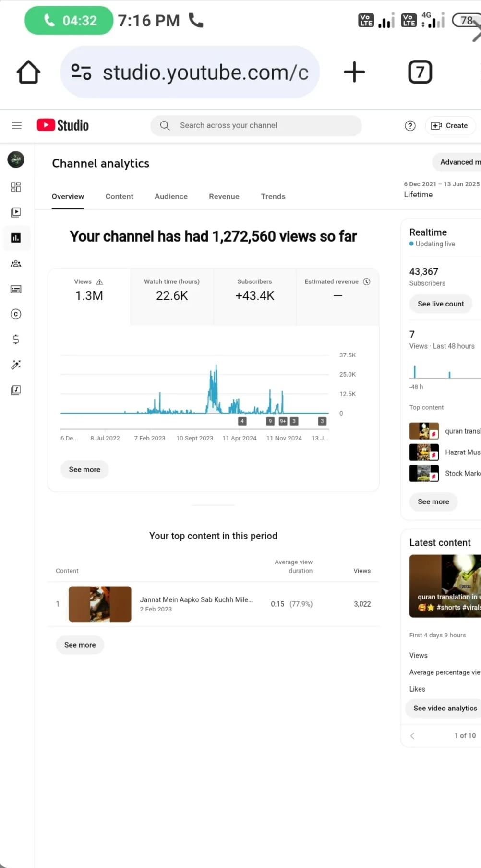Image resolution: width=481 pixels, height=868 pixels.
Task: Click the chart marker labeled 9+
Action: click(x=283, y=421)
